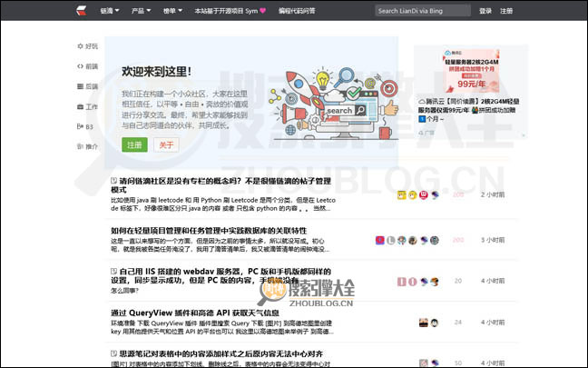
Task: Open post about 轻量项目管理和任务管理
Action: (x=209, y=231)
